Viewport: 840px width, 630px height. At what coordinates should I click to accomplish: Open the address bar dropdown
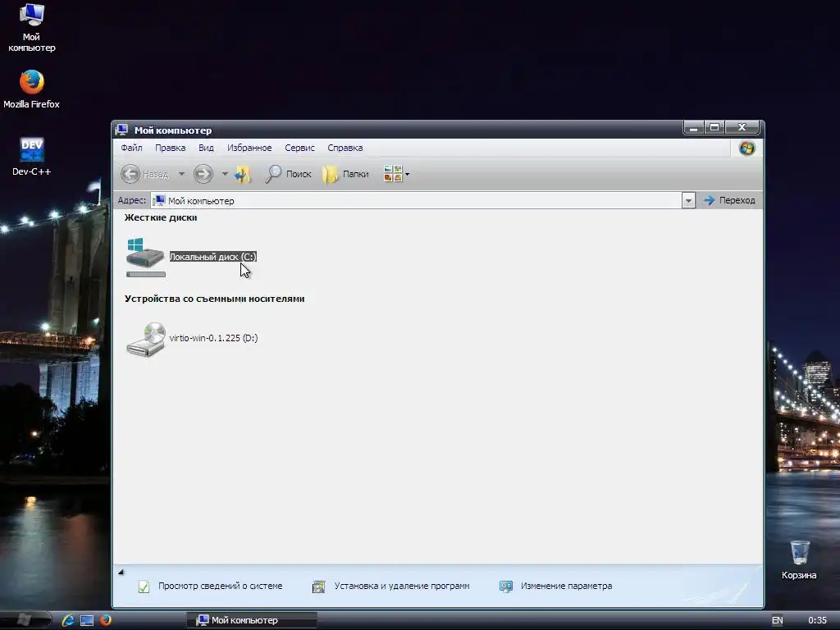688,201
